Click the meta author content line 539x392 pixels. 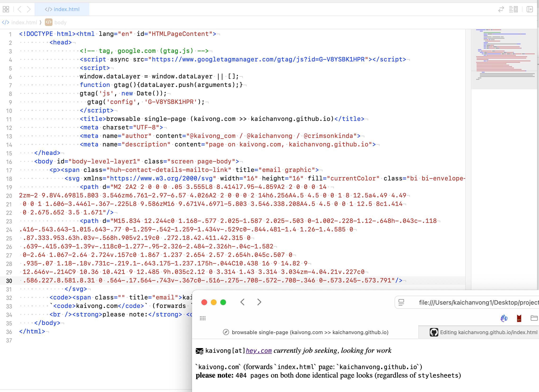pyautogui.click(x=220, y=136)
